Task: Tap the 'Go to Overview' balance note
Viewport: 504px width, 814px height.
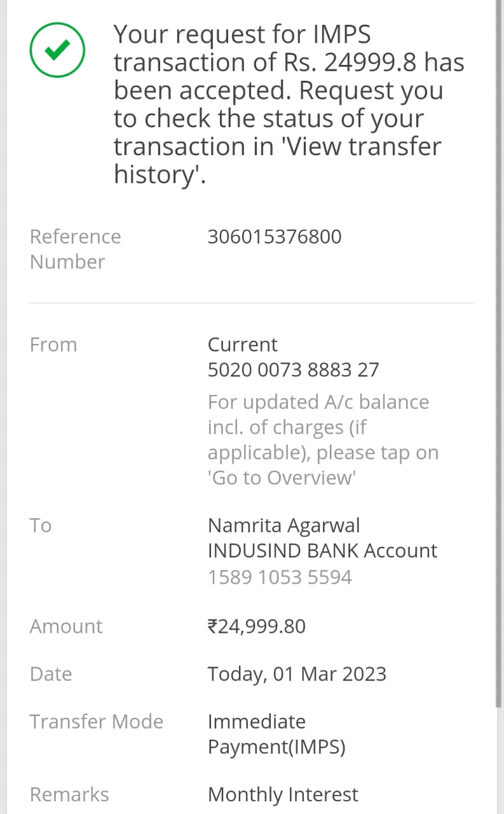Action: click(x=323, y=439)
